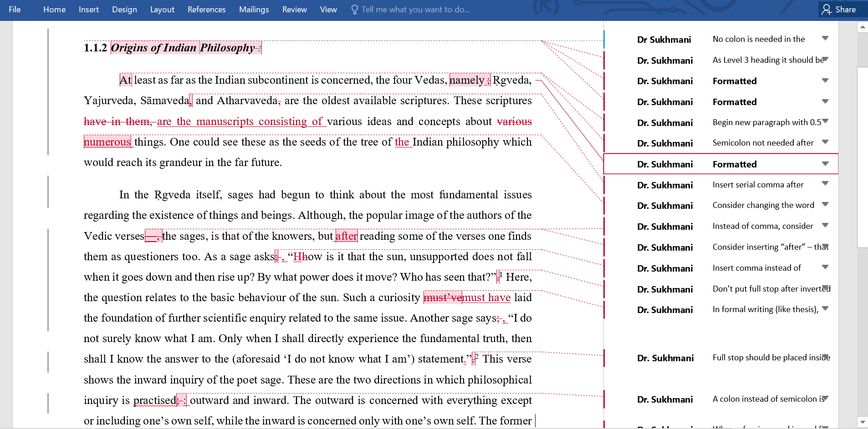This screenshot has width=868, height=429.
Task: Expand the 'Insert comma instead of' comment
Action: coord(825,267)
